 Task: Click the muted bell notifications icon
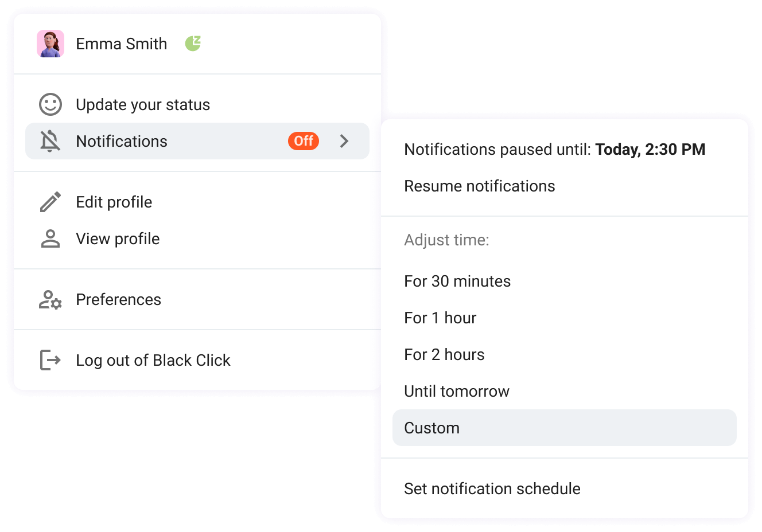[50, 141]
